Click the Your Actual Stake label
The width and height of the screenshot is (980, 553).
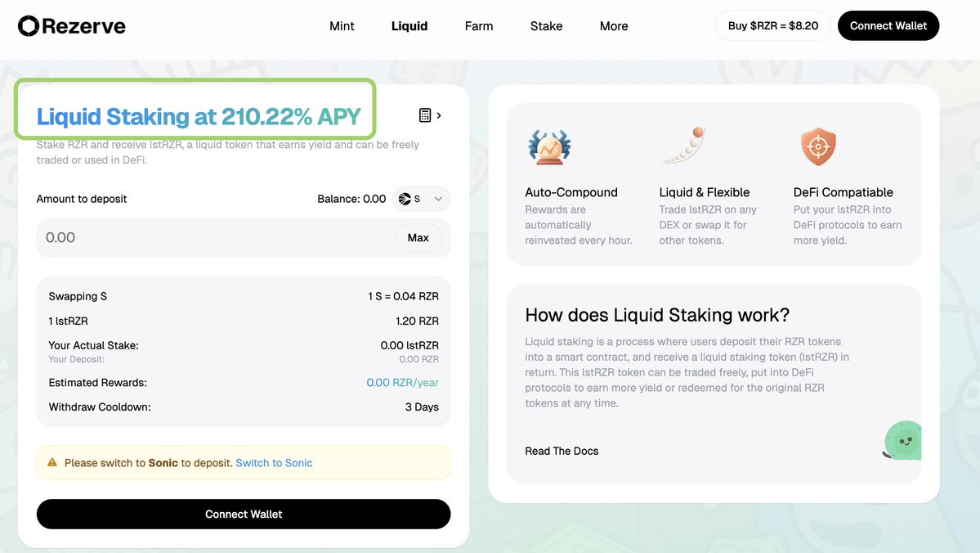coord(94,345)
